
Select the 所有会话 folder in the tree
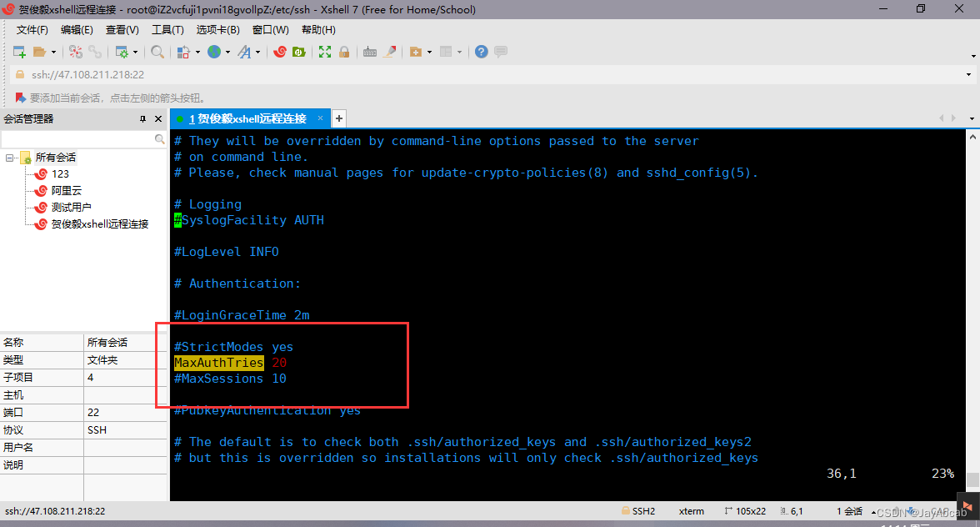click(56, 158)
